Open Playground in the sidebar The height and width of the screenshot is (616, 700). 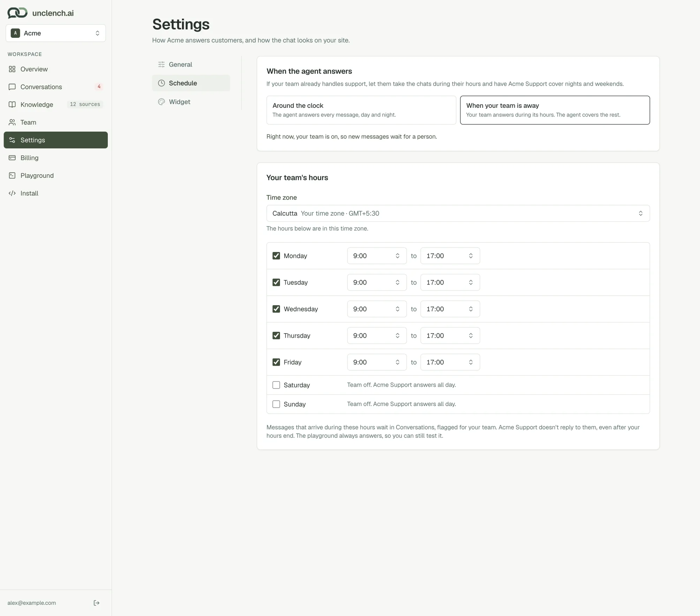[x=56, y=175]
